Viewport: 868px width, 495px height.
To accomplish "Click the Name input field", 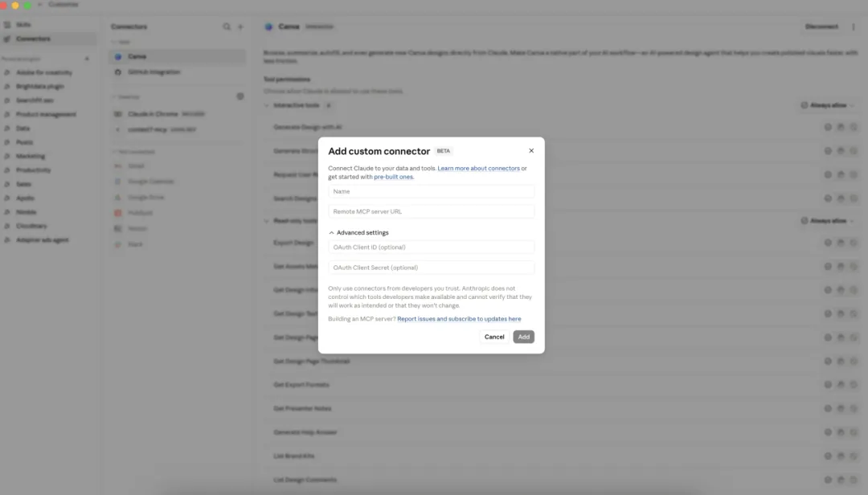I will 431,191.
